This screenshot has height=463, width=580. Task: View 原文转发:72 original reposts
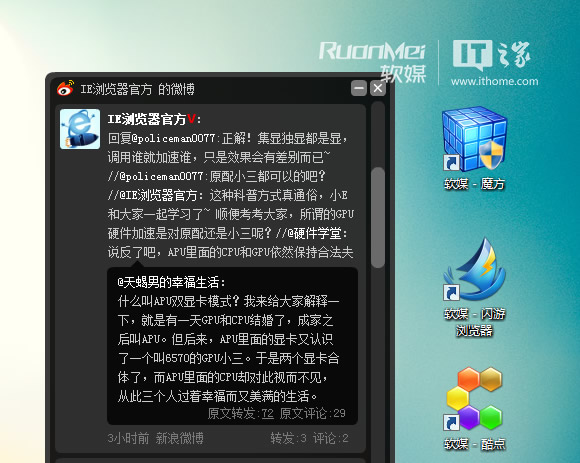coord(240,413)
